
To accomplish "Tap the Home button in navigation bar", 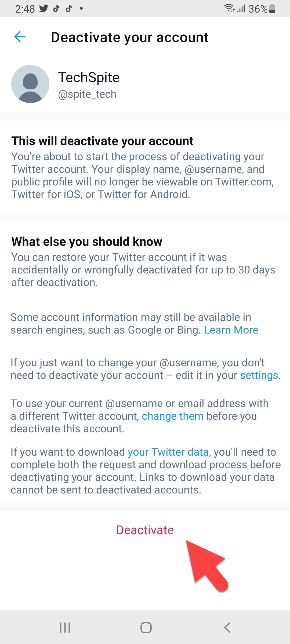I will pos(145,627).
